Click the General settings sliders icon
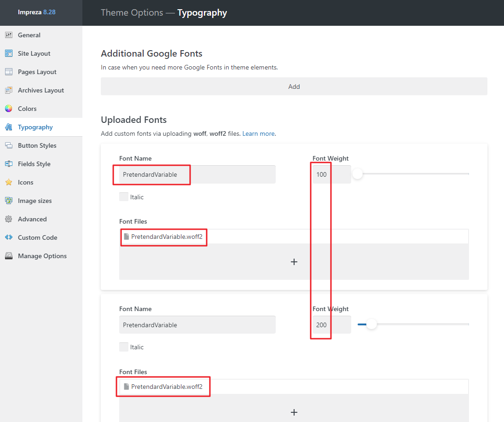The width and height of the screenshot is (504, 422). click(9, 35)
